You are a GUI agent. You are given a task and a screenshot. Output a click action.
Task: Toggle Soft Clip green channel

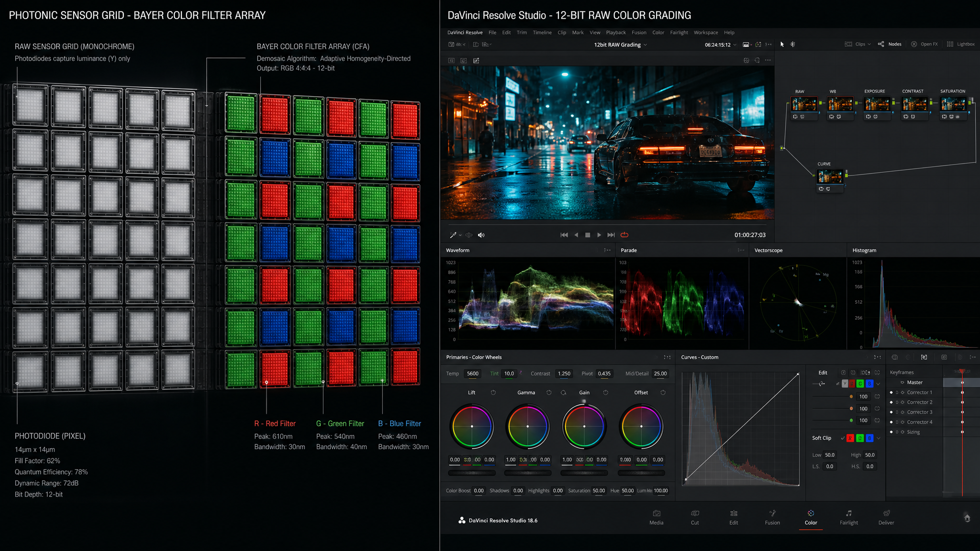[860, 438]
